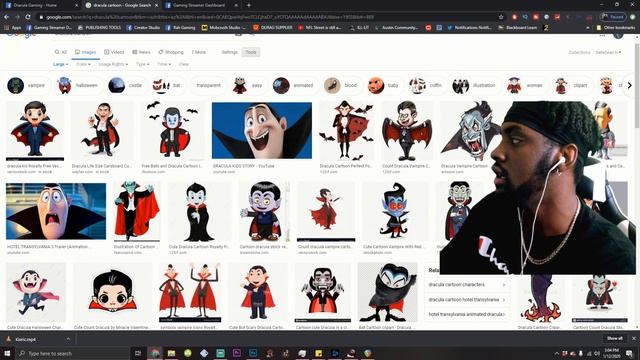Open the DRACULA KIDS STORY YouTube thumbnail

(x=262, y=130)
